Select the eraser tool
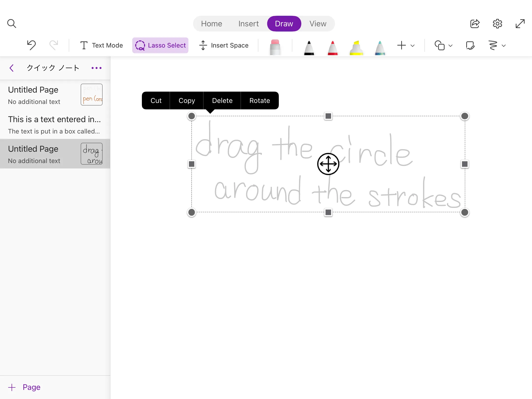 pos(275,47)
